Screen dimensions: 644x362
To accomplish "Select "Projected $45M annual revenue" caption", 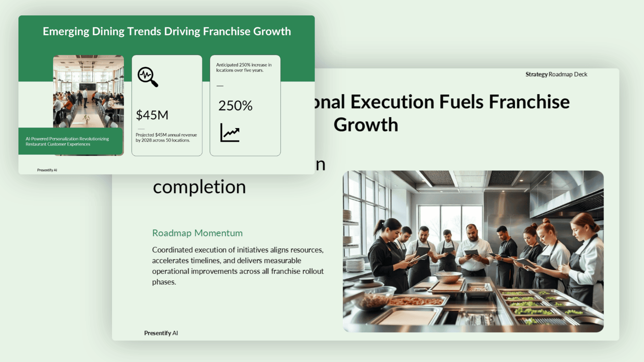I will [166, 137].
